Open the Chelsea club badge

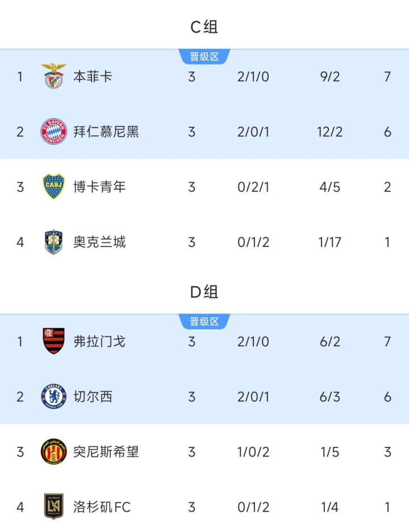coord(53,396)
